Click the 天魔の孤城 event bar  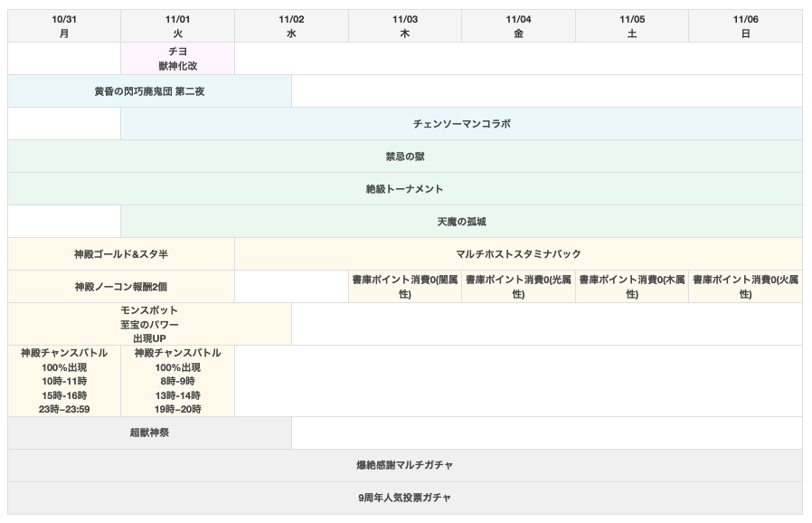(461, 222)
